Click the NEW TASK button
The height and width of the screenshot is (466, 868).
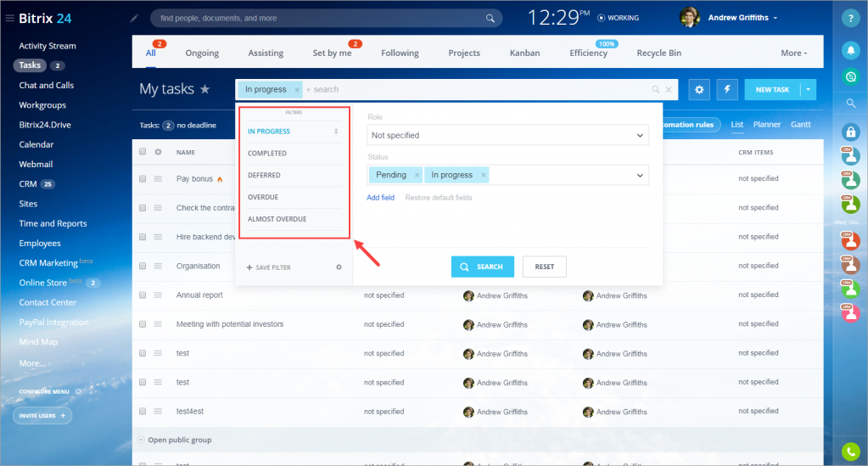click(x=772, y=89)
